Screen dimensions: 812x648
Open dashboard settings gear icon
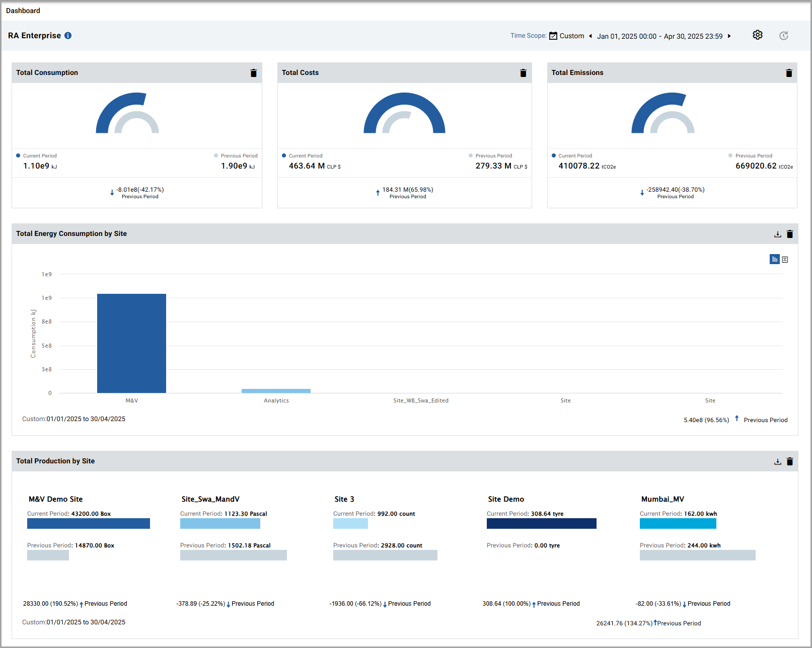(757, 35)
